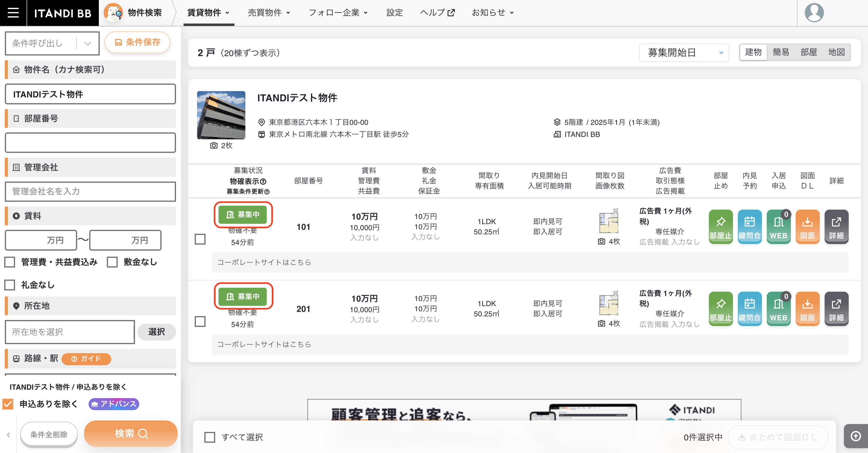Viewport: 868px width, 453px height.
Task: Toggle 敷金なし checkbox
Action: click(112, 262)
